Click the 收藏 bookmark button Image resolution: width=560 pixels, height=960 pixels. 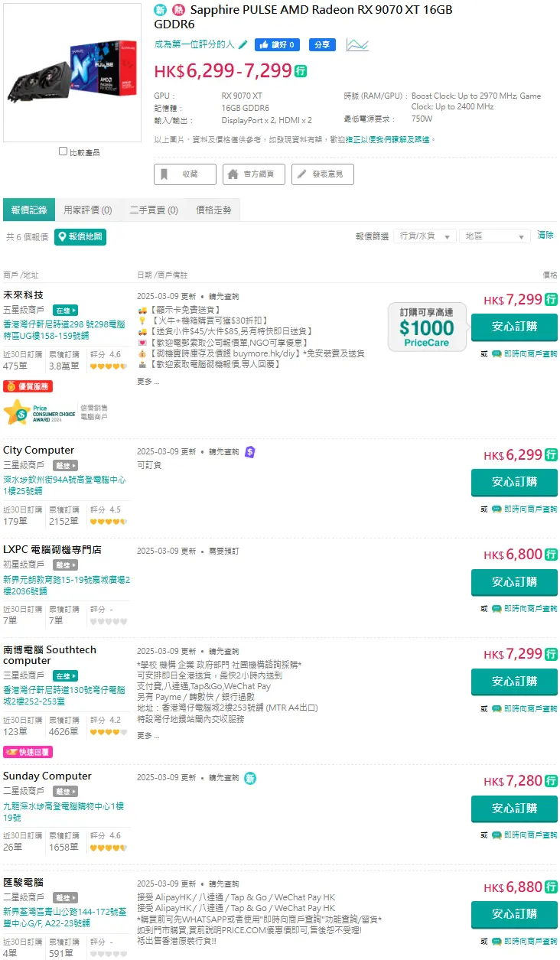tap(185, 174)
